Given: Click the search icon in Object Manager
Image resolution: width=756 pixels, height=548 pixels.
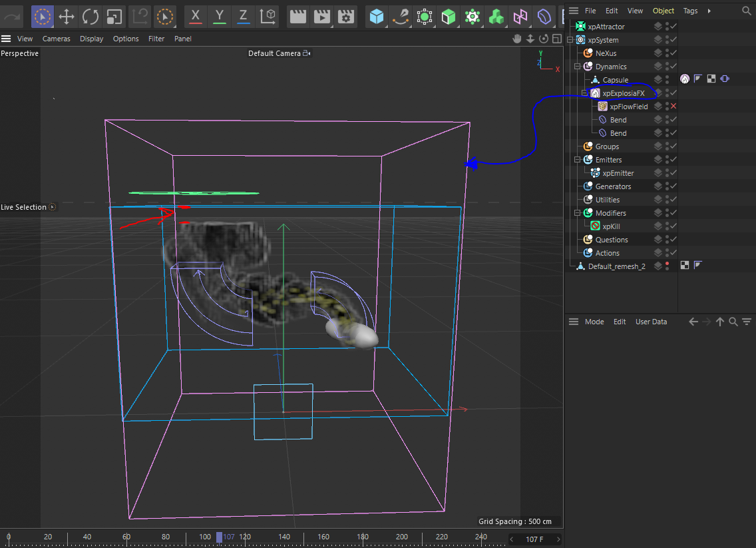Looking at the screenshot, I should coord(746,11).
